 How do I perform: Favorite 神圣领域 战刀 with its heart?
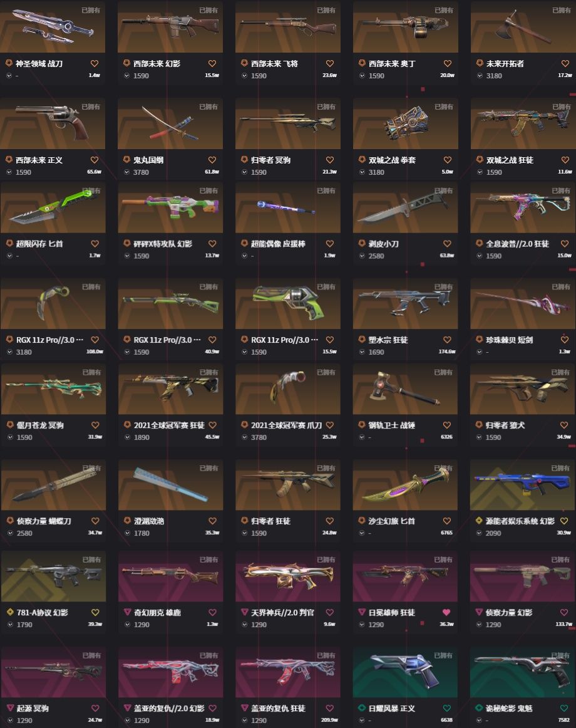pos(94,63)
